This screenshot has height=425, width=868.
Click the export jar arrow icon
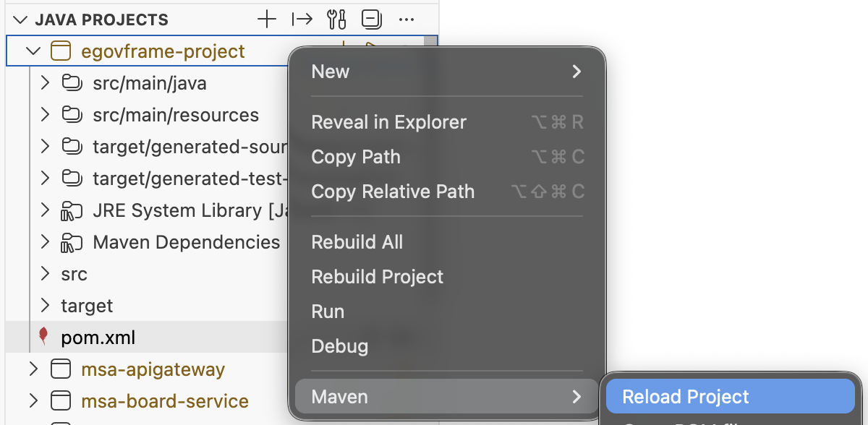(x=302, y=20)
